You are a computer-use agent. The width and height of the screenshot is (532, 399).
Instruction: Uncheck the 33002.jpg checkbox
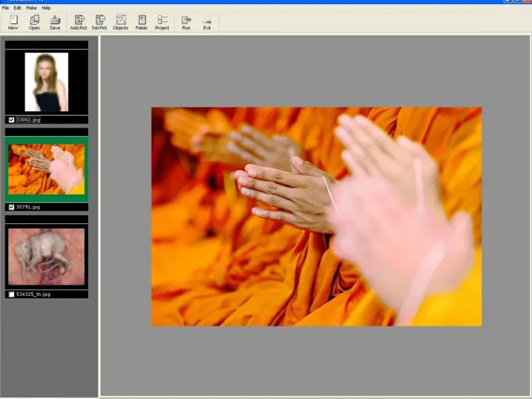point(11,120)
